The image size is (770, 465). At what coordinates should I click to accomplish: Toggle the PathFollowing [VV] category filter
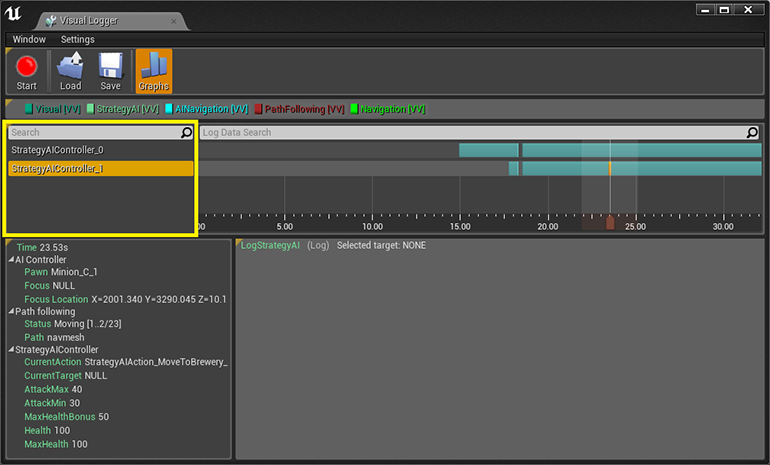(300, 109)
